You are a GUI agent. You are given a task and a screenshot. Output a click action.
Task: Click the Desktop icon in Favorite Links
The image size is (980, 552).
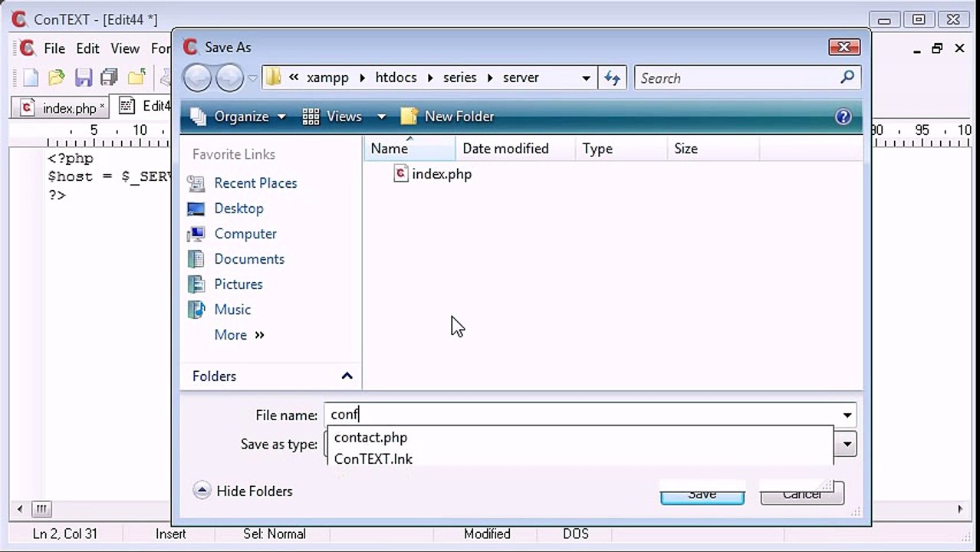[x=196, y=209]
